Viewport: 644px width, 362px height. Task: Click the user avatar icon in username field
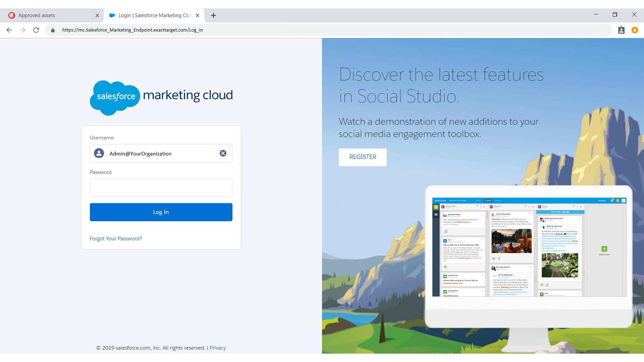(99, 153)
